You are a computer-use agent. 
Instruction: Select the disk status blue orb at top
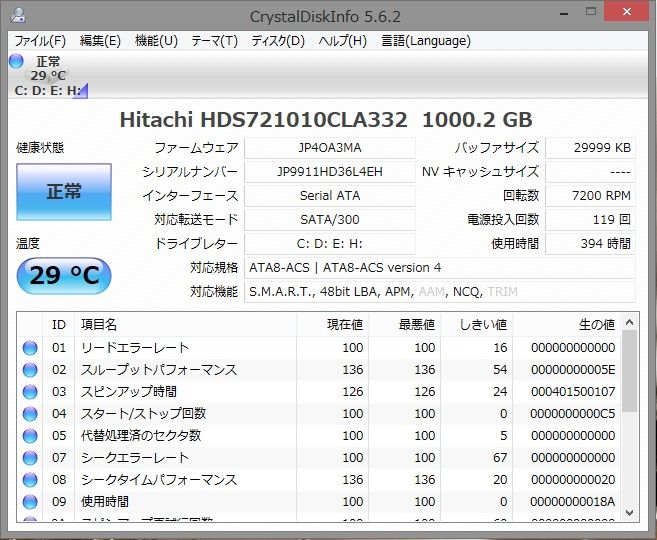[16, 61]
